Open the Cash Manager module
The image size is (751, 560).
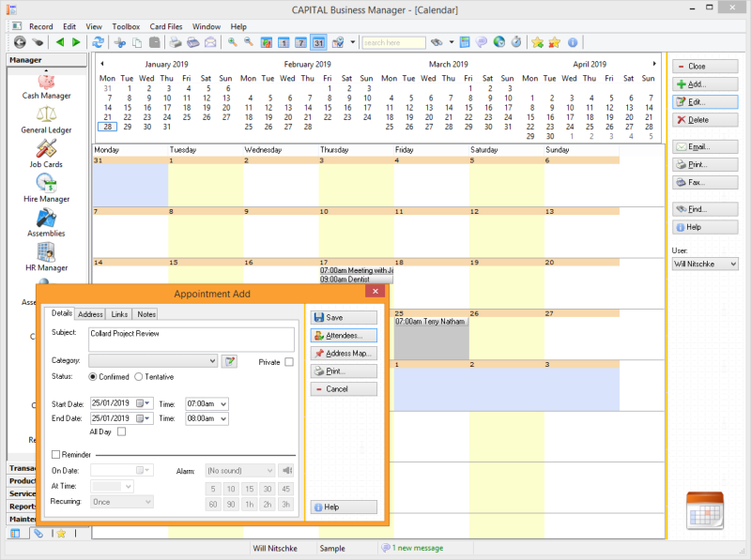(46, 87)
